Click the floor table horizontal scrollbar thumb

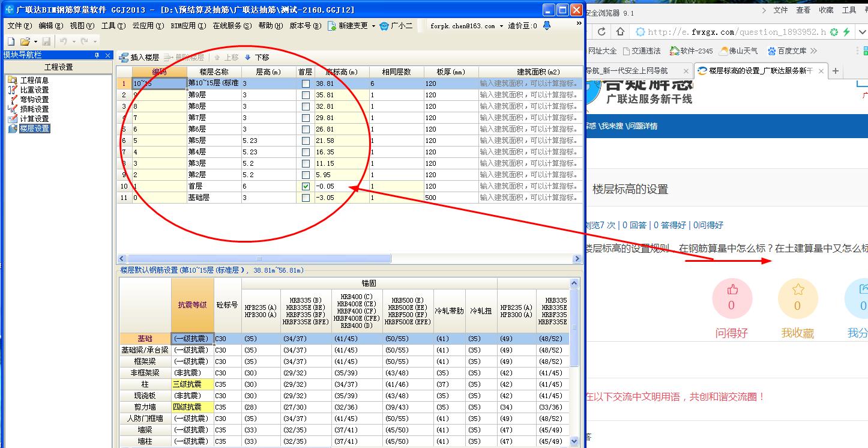click(x=259, y=259)
